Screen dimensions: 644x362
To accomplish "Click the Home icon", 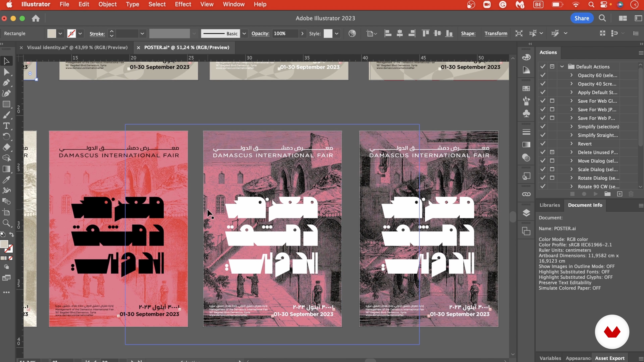I will point(36,18).
